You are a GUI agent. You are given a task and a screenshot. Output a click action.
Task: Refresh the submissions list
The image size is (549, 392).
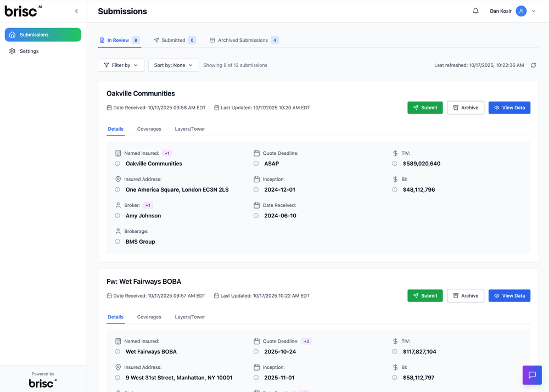(x=533, y=65)
